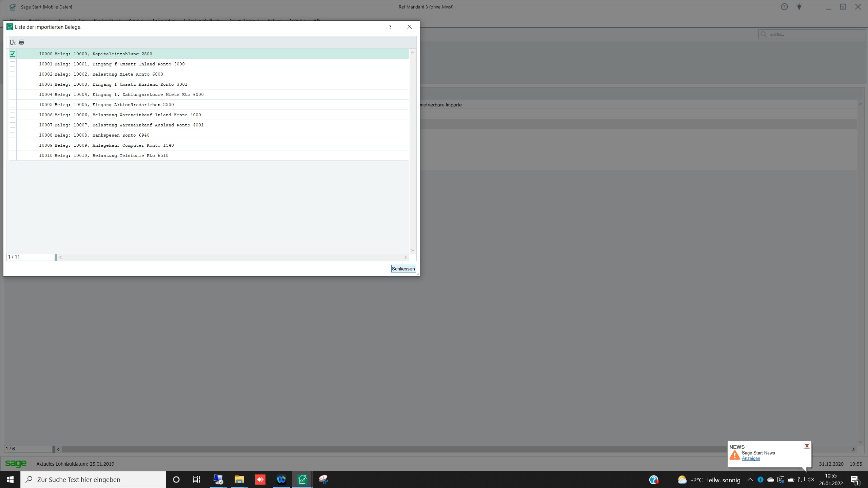Close the Sage Start News popup

(x=807, y=446)
